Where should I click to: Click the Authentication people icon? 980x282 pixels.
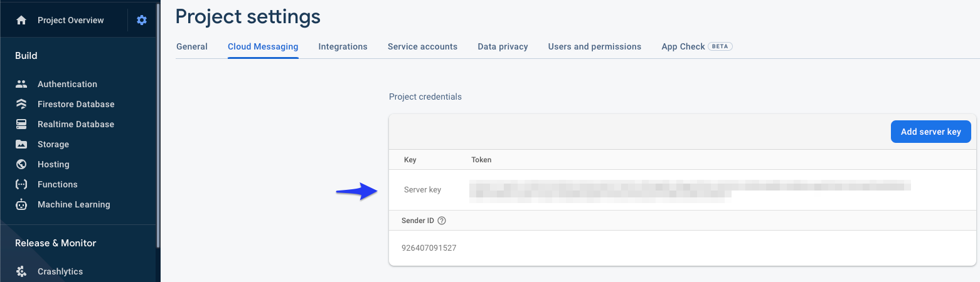(x=21, y=84)
